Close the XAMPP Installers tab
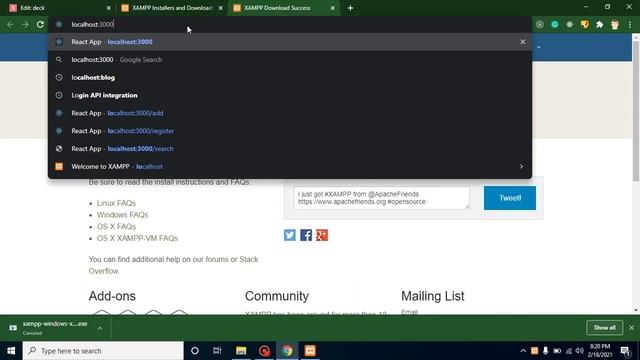 click(220, 8)
